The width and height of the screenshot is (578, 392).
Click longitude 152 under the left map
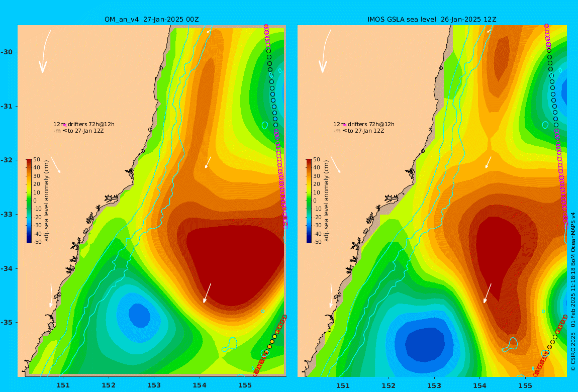[109, 385]
